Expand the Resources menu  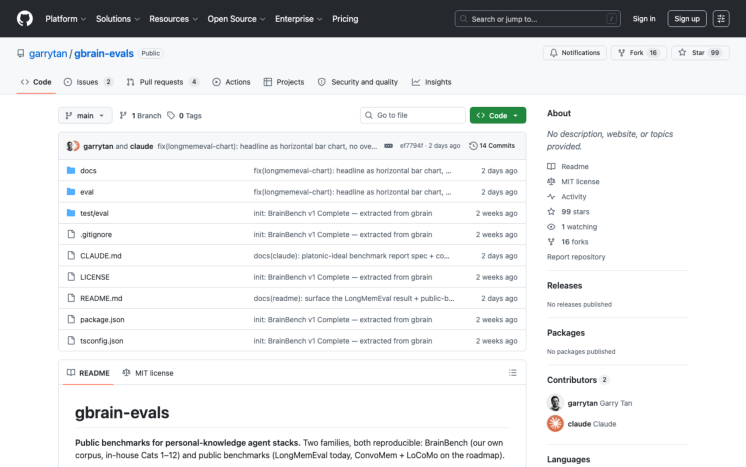174,19
